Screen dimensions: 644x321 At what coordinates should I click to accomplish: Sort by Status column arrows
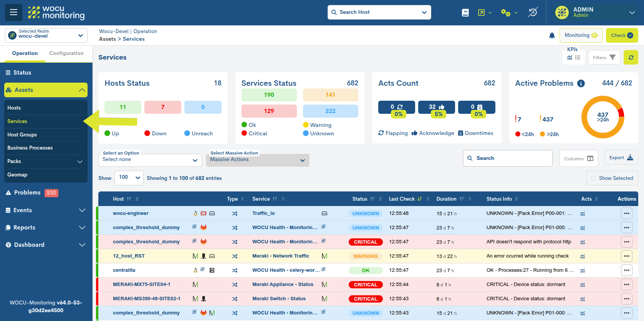point(372,199)
